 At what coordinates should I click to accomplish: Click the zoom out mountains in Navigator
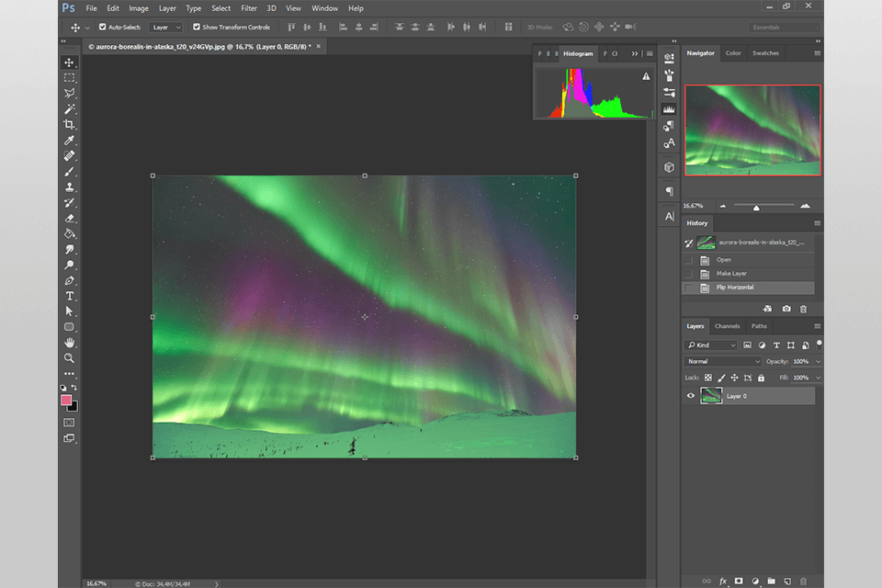(723, 206)
